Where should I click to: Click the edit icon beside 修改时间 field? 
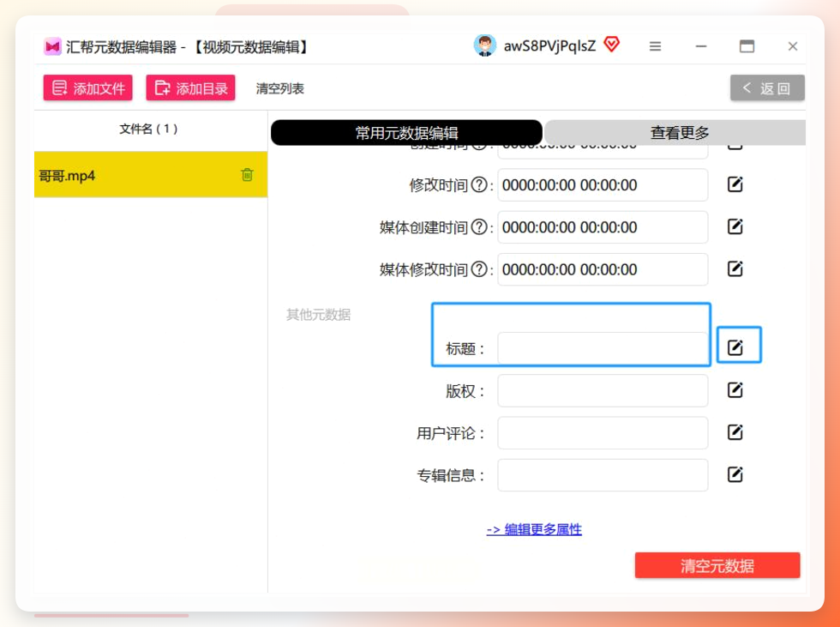click(x=735, y=184)
